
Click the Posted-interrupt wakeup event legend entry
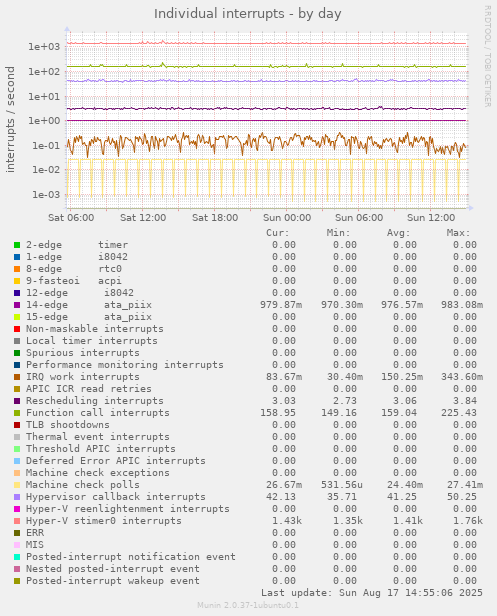coord(113,581)
